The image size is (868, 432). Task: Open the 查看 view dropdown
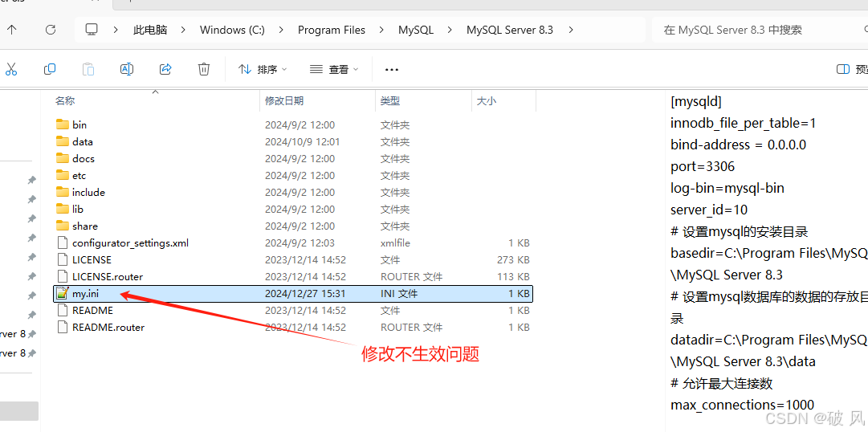(334, 69)
